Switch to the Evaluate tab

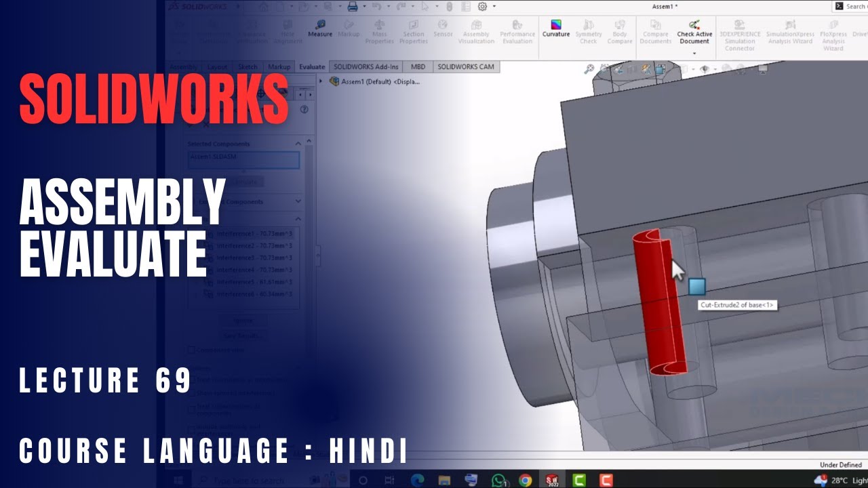point(312,66)
